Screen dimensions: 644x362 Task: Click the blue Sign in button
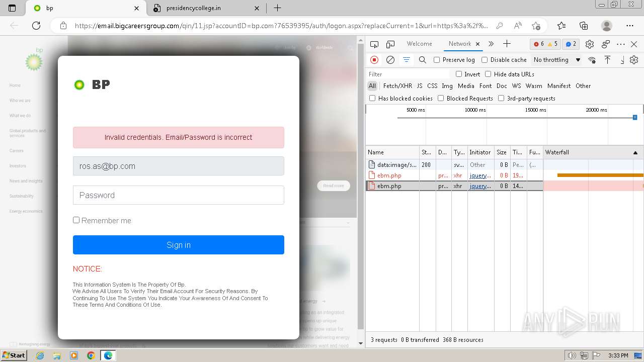coord(179,245)
